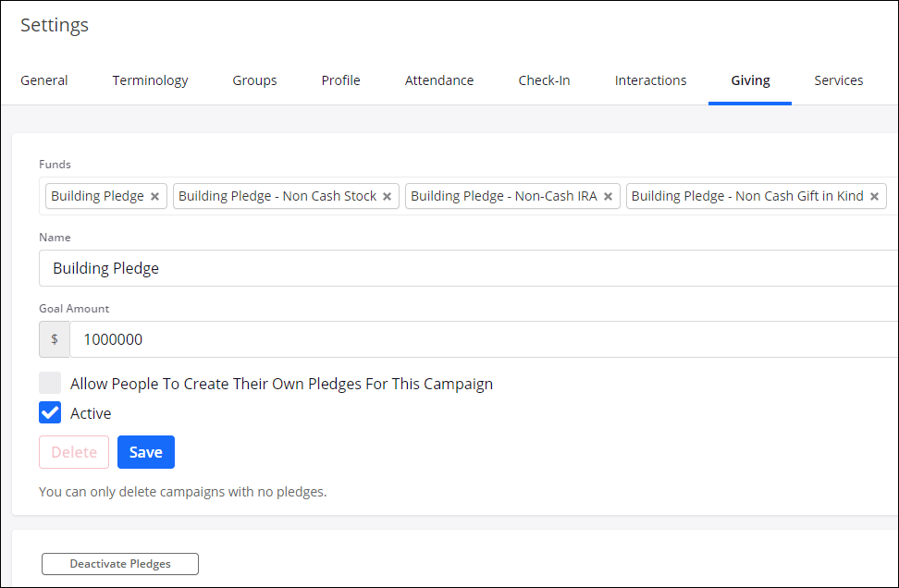This screenshot has width=899, height=588.
Task: Switch to the Check-In tab
Action: click(x=544, y=80)
